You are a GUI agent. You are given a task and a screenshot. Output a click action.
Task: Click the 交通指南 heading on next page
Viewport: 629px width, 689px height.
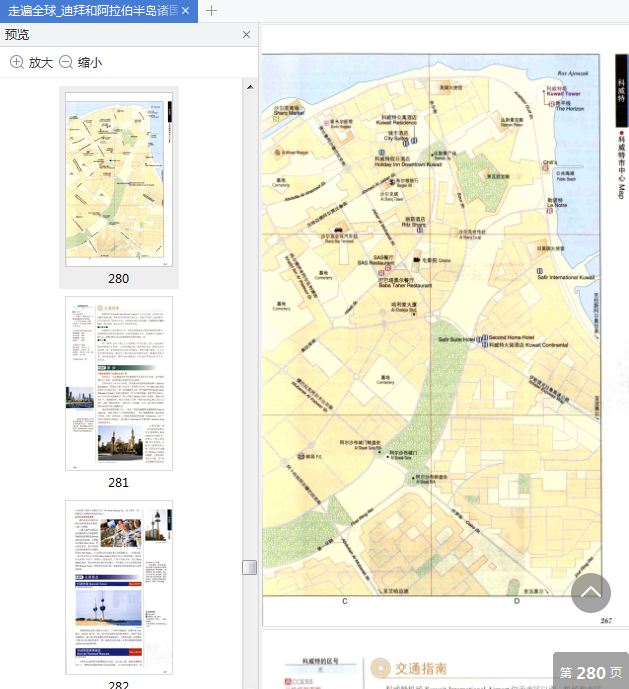(420, 669)
